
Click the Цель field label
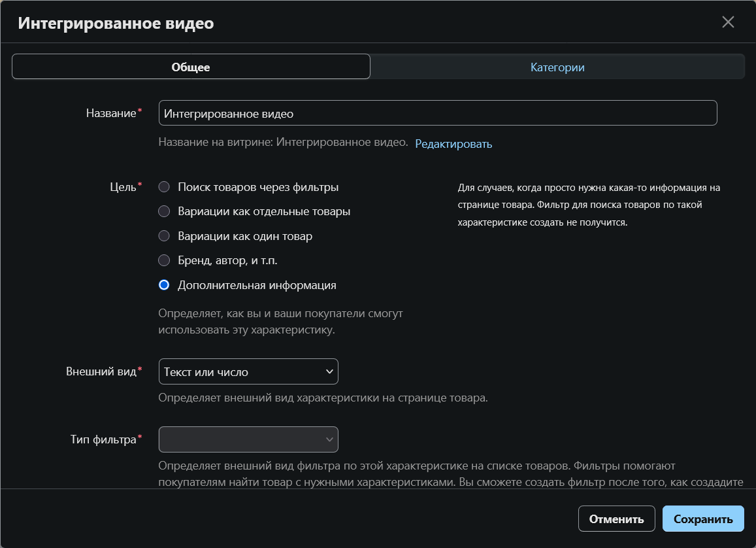122,187
